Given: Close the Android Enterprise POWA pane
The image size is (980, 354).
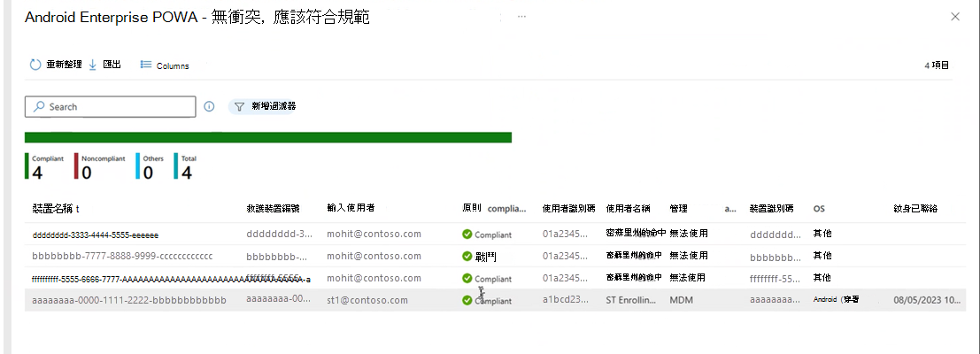Looking at the screenshot, I should pos(955,17).
